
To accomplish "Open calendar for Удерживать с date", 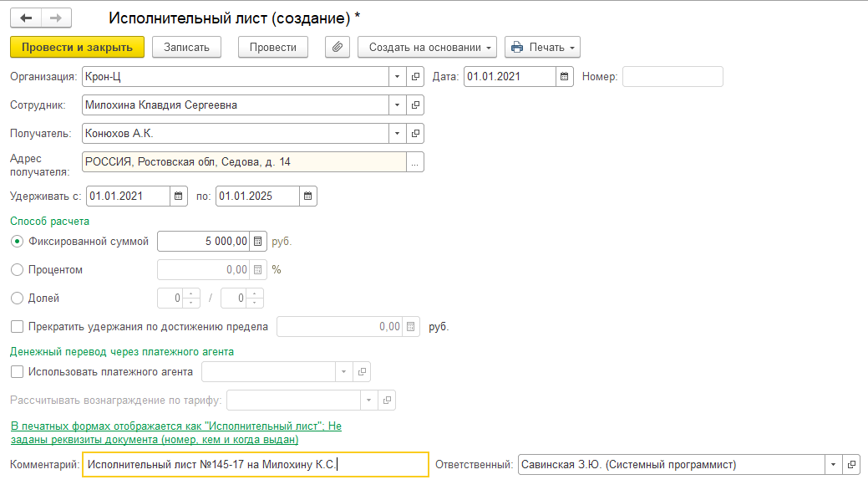I will pos(179,196).
